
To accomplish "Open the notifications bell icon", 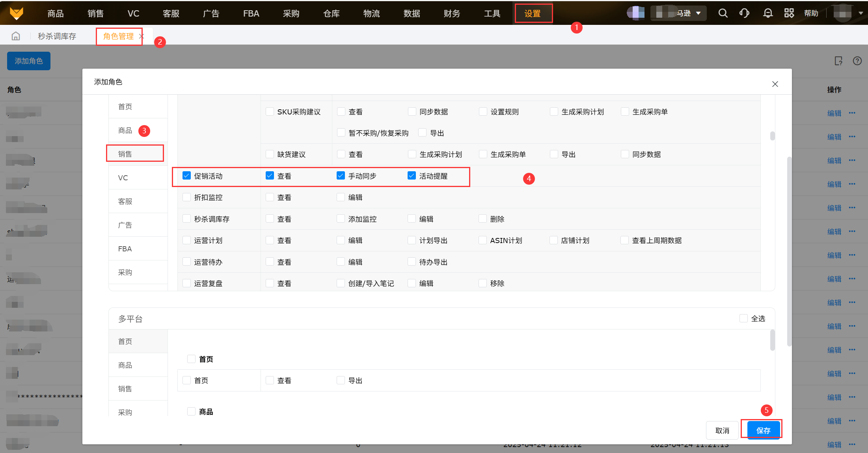I will tap(767, 13).
